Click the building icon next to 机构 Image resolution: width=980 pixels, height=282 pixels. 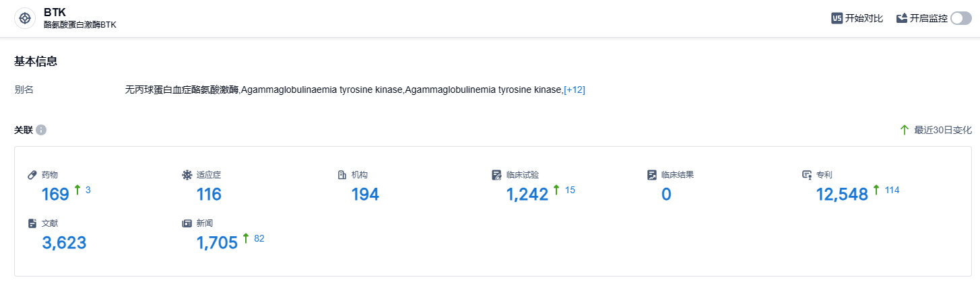pos(342,175)
